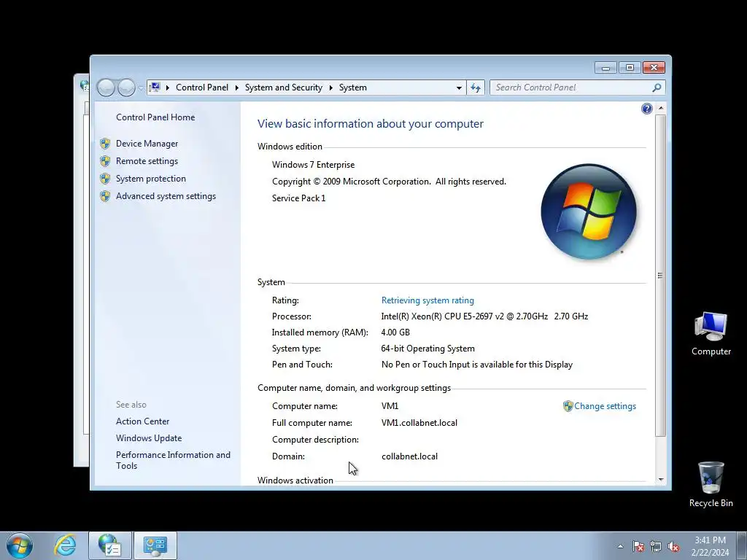Click the Remote settings shield icon
The width and height of the screenshot is (747, 560).
click(x=105, y=161)
